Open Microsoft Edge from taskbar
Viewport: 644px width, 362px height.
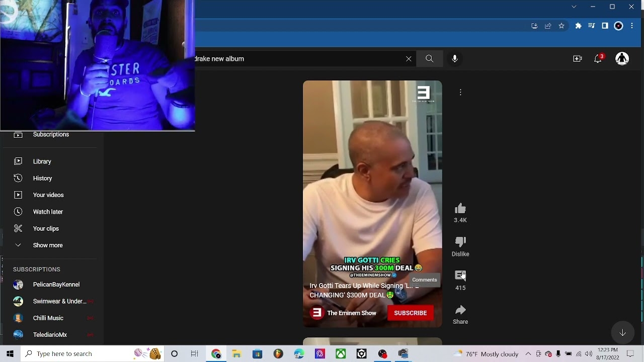(299, 354)
